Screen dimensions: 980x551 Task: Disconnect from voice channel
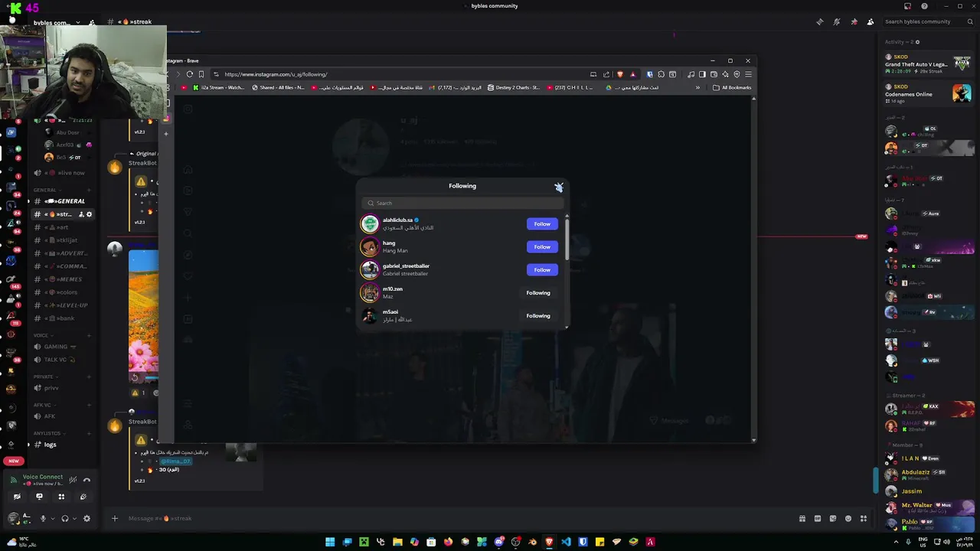point(87,480)
